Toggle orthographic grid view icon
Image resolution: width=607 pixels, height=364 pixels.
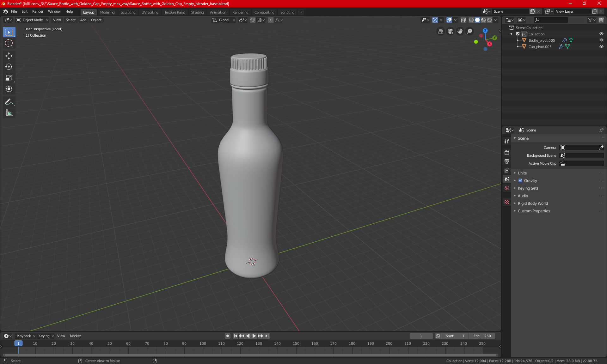pyautogui.click(x=440, y=31)
